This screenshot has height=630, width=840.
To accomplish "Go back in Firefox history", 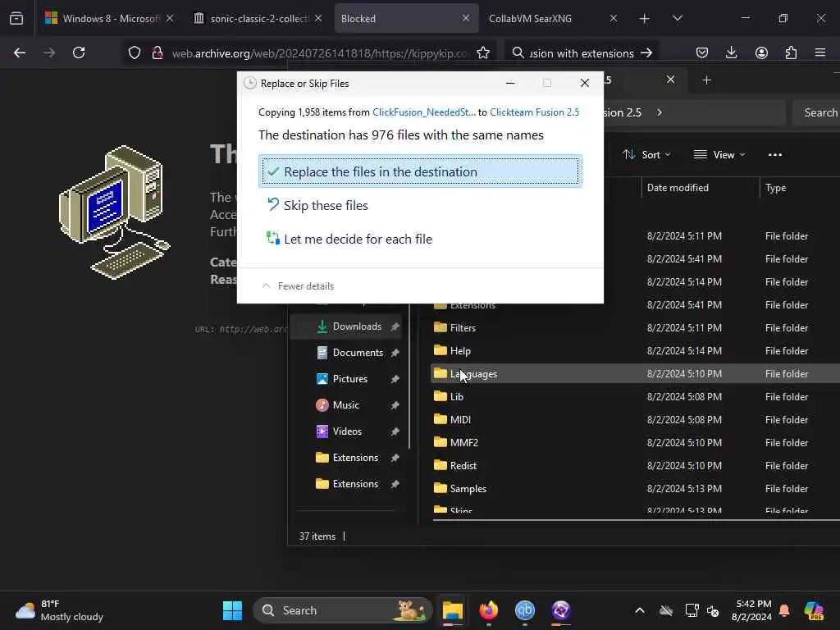I will (x=20, y=52).
